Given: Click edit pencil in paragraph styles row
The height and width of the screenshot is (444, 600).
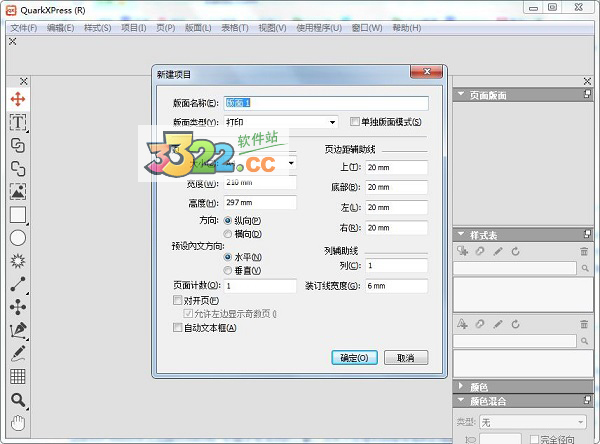Looking at the screenshot, I should click(498, 251).
